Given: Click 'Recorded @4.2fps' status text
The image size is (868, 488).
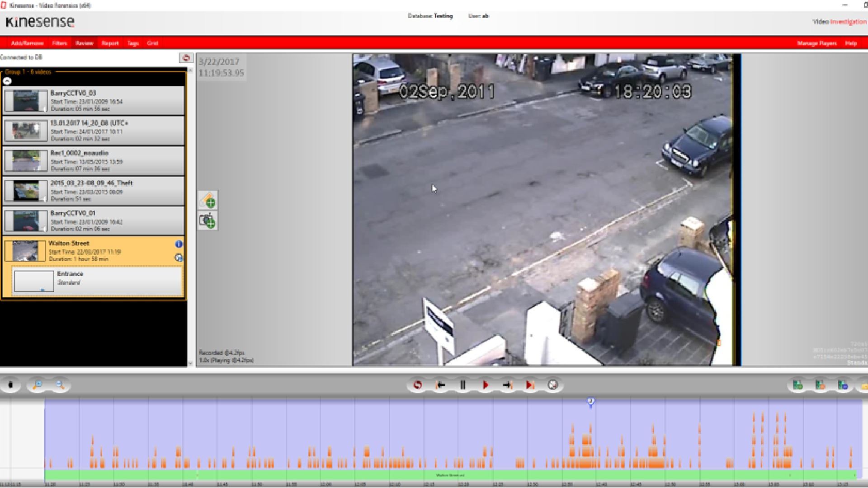Looking at the screenshot, I should [x=222, y=352].
